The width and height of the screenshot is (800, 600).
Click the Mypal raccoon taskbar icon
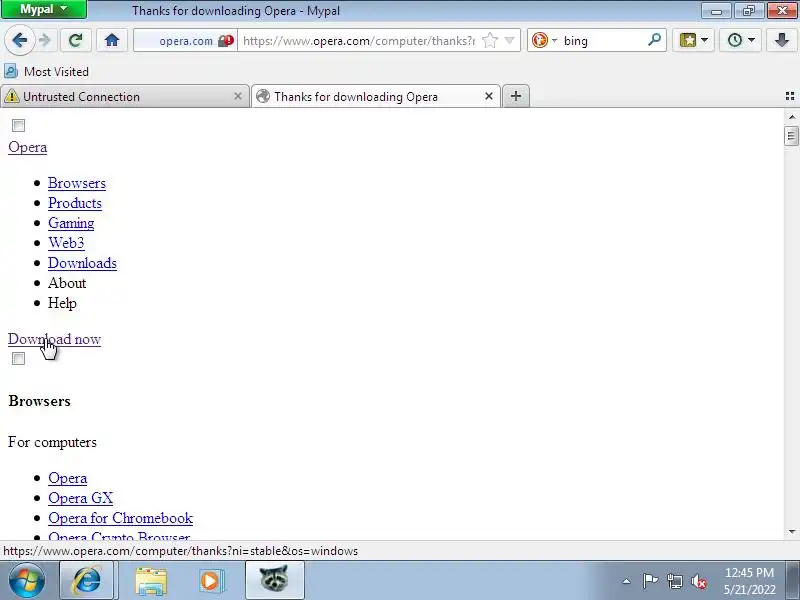(x=274, y=580)
